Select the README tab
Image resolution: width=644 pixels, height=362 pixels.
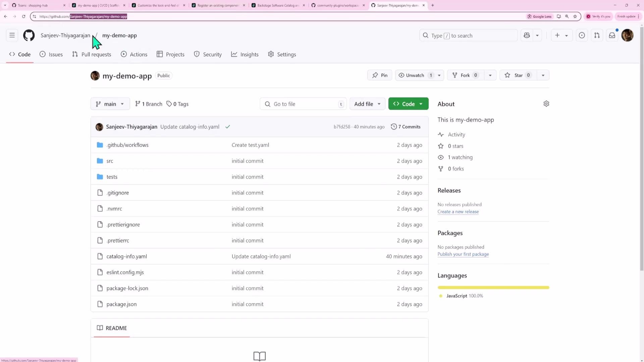112,328
